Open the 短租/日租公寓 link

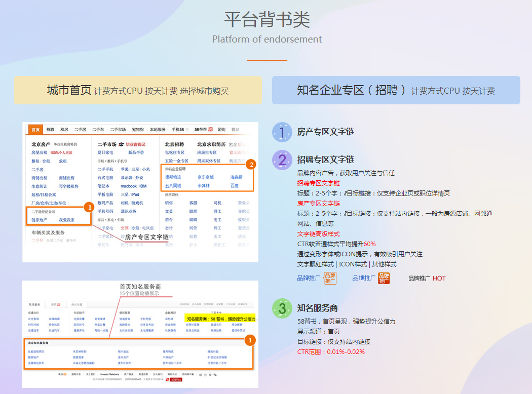(x=44, y=194)
